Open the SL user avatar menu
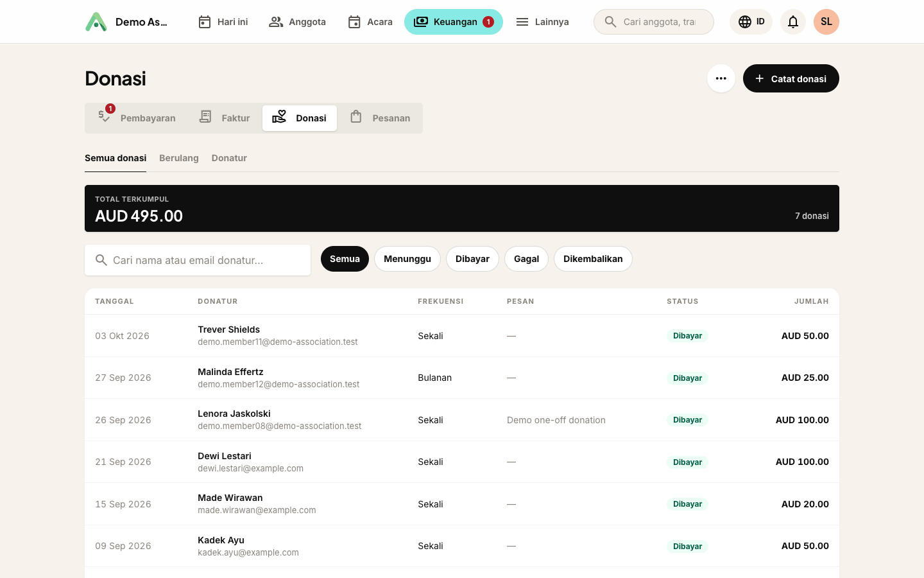This screenshot has width=924, height=578. [826, 22]
